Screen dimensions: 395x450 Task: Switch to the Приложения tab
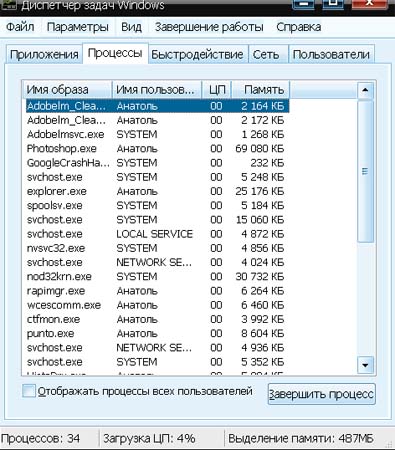pos(44,54)
